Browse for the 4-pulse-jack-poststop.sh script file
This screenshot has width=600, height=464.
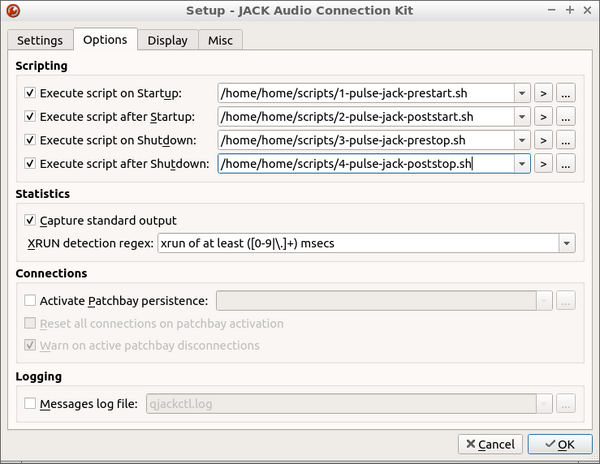(x=566, y=163)
